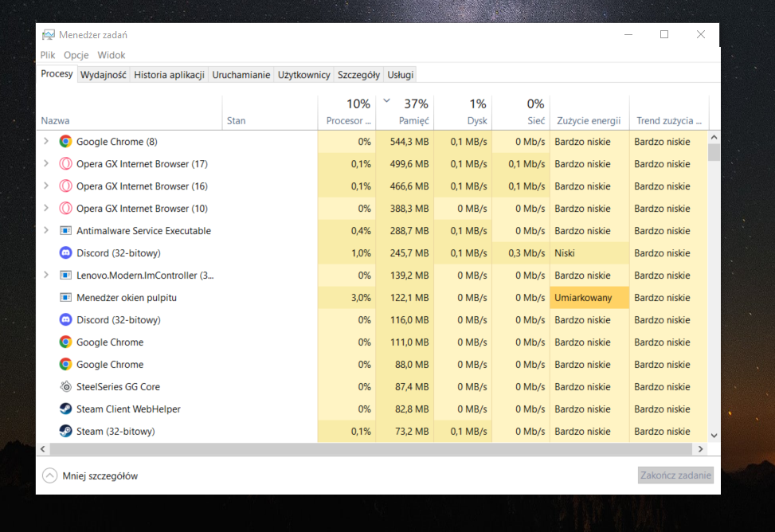This screenshot has width=775, height=532.
Task: Select Menedżer okien pulpitu process name
Action: pos(127,298)
